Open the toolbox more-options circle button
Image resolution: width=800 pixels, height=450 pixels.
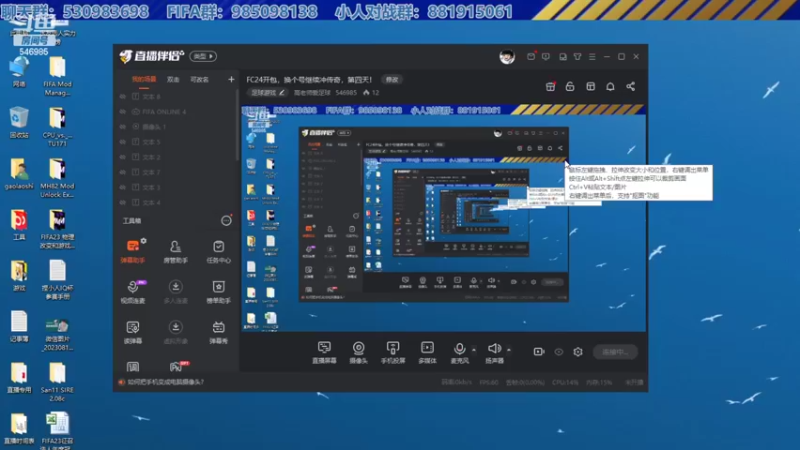point(226,220)
